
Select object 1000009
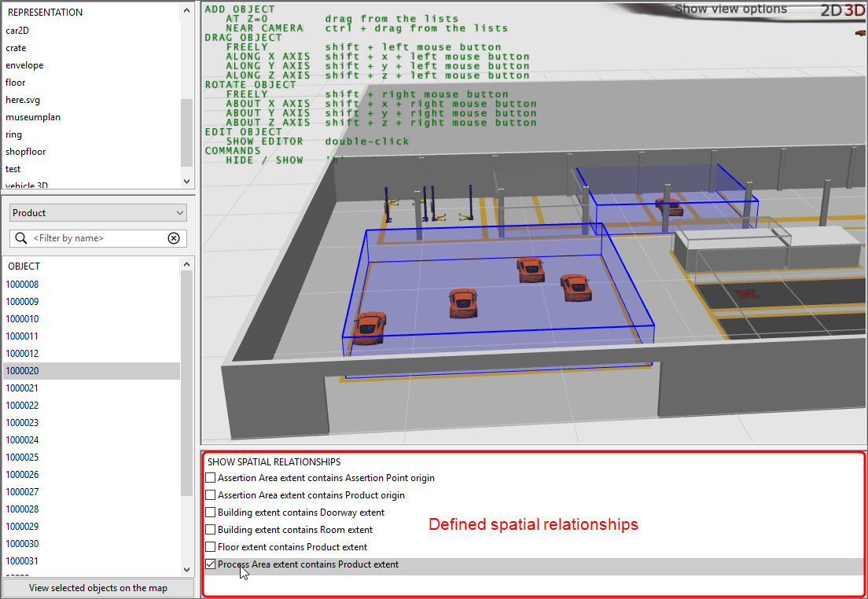(x=92, y=302)
